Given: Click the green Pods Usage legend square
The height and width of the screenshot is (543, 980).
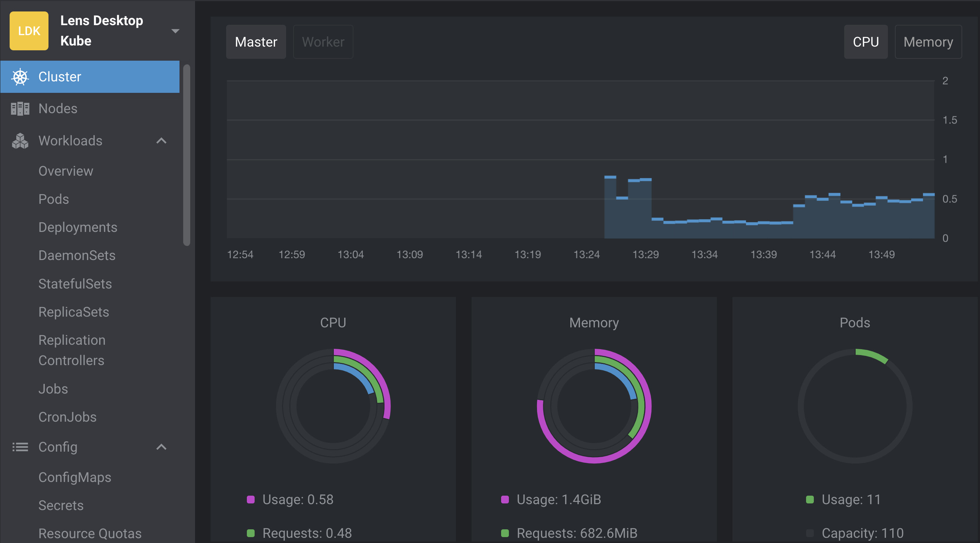Looking at the screenshot, I should [809, 499].
